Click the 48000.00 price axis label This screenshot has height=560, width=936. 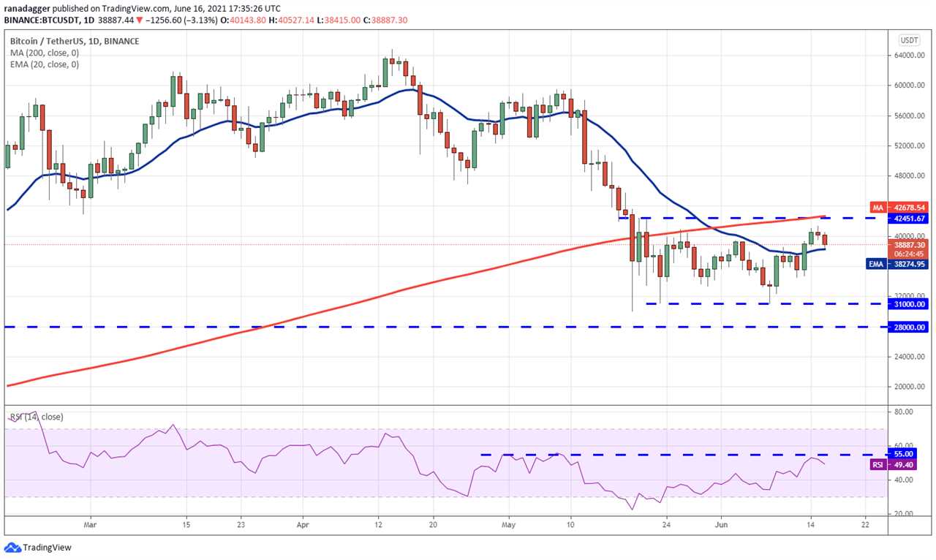(908, 176)
